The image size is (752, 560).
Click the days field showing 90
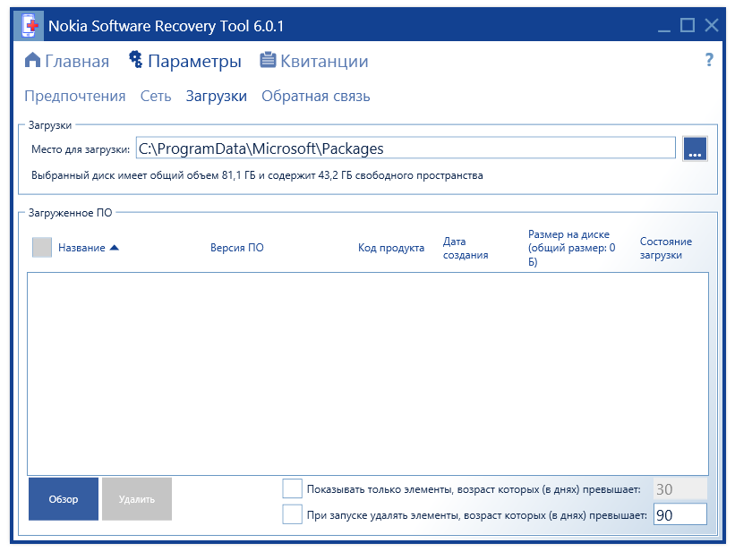coord(680,515)
